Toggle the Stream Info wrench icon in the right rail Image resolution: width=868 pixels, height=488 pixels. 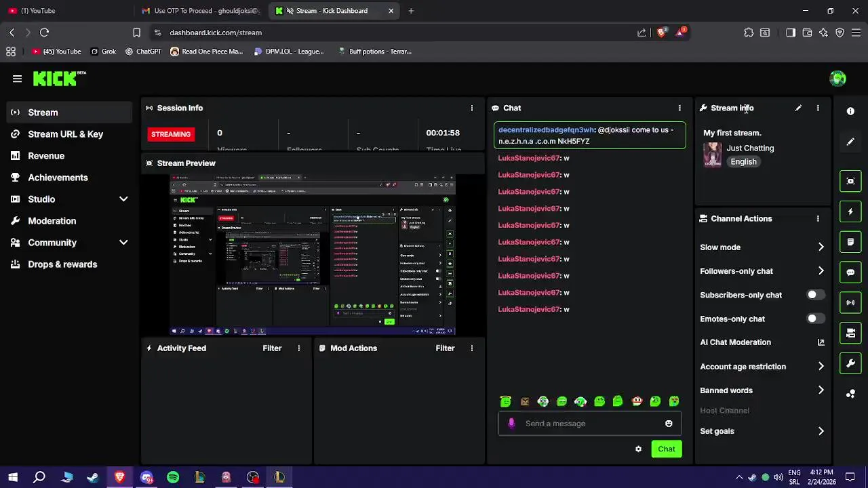(x=850, y=363)
